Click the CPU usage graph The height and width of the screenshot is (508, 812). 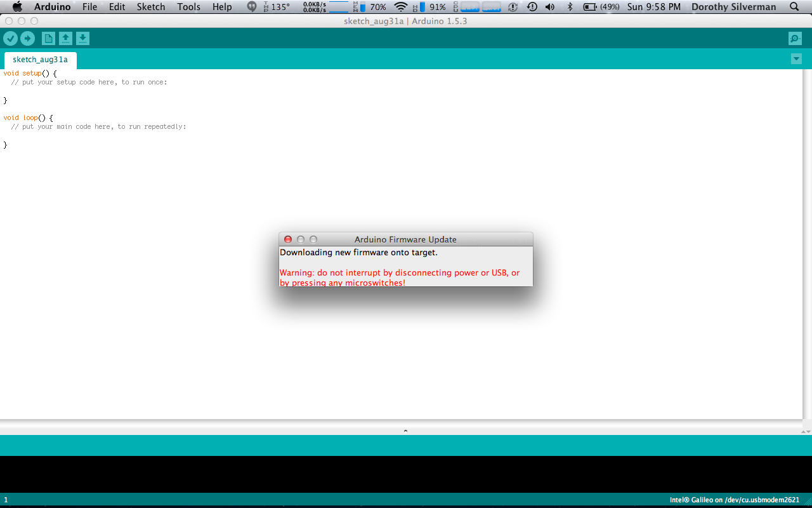(x=476, y=7)
